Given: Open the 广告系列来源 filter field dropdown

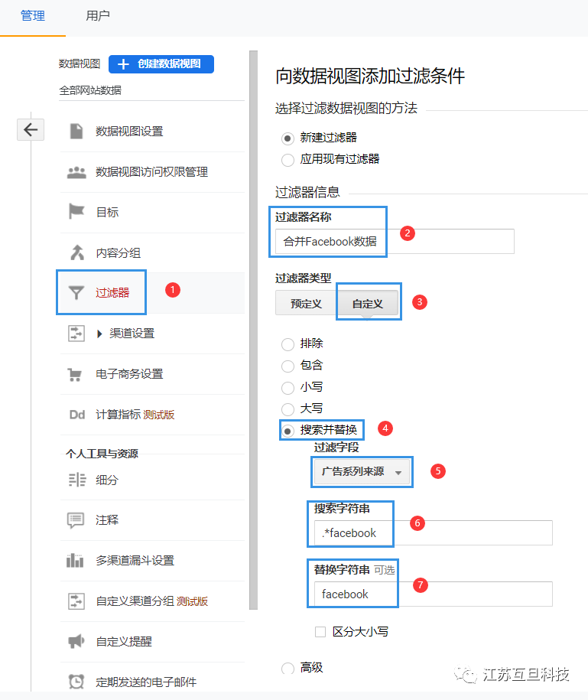Looking at the screenshot, I should [362, 472].
